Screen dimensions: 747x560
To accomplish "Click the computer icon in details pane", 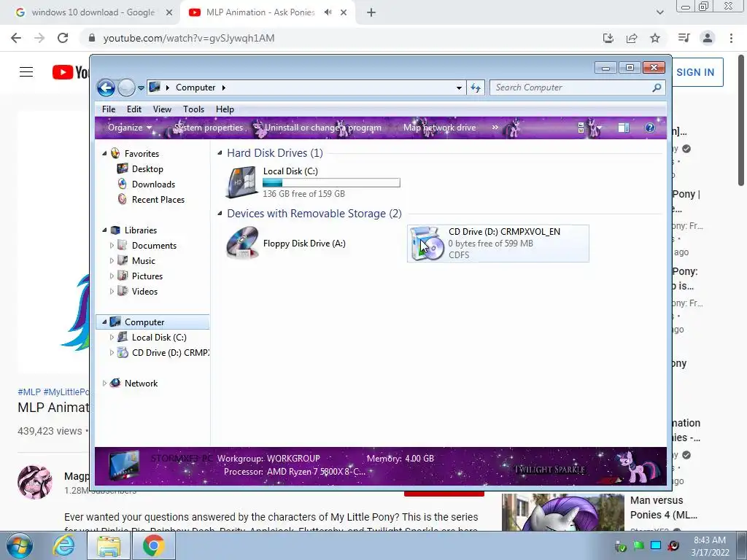I will pyautogui.click(x=124, y=466).
